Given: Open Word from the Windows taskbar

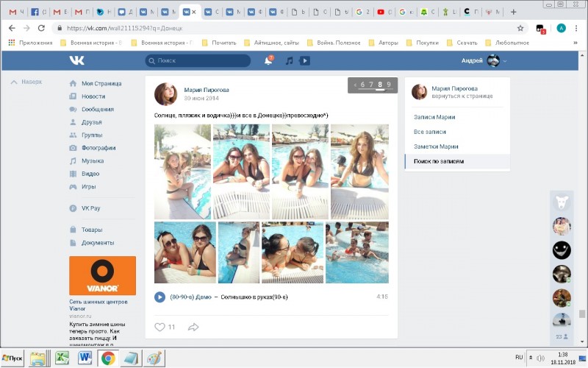Looking at the screenshot, I should pyautogui.click(x=85, y=358).
